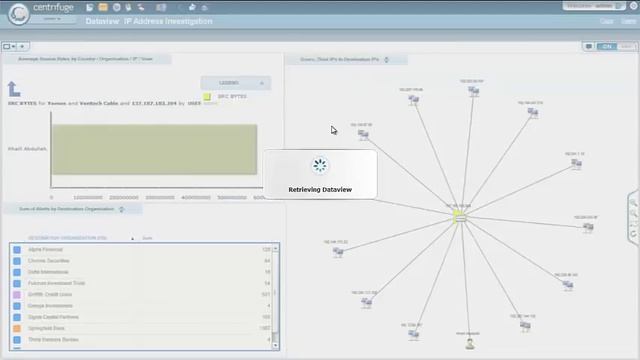Click the top zoom icon on graph side toolbar
640x360 pixels.
(x=633, y=203)
